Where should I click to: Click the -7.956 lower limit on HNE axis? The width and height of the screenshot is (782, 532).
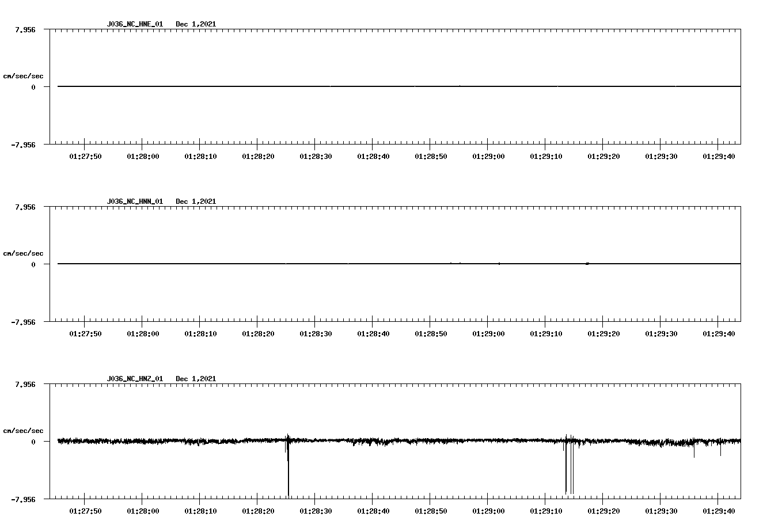23,145
